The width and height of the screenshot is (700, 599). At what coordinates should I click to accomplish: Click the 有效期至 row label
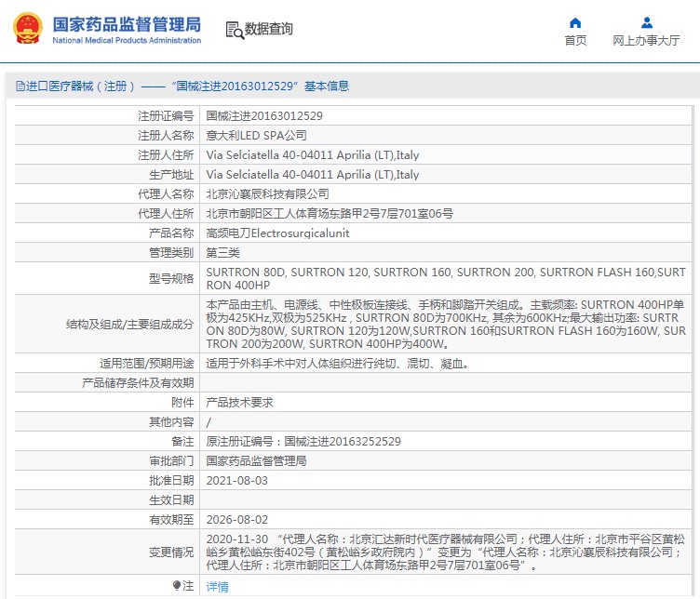tap(171, 520)
